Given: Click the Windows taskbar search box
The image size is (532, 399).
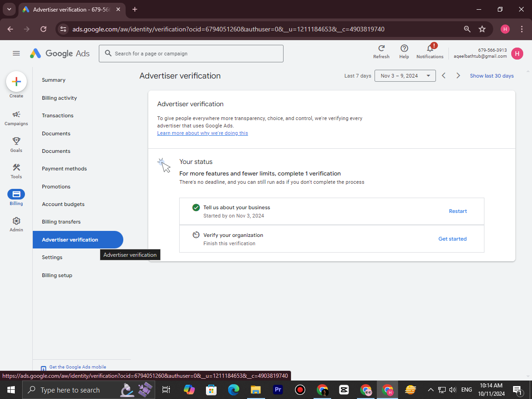Looking at the screenshot, I should coord(89,390).
